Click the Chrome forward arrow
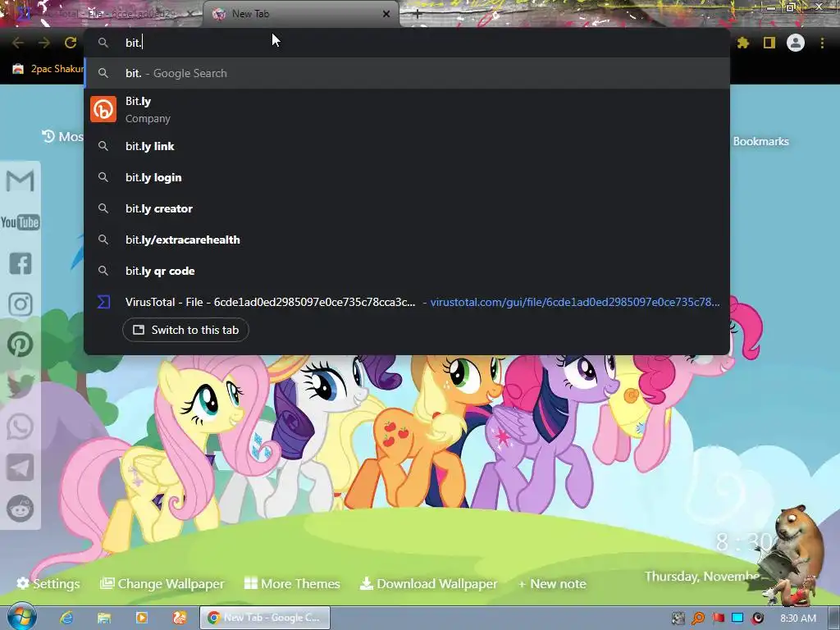Viewport: 840px width, 630px height. (x=44, y=43)
